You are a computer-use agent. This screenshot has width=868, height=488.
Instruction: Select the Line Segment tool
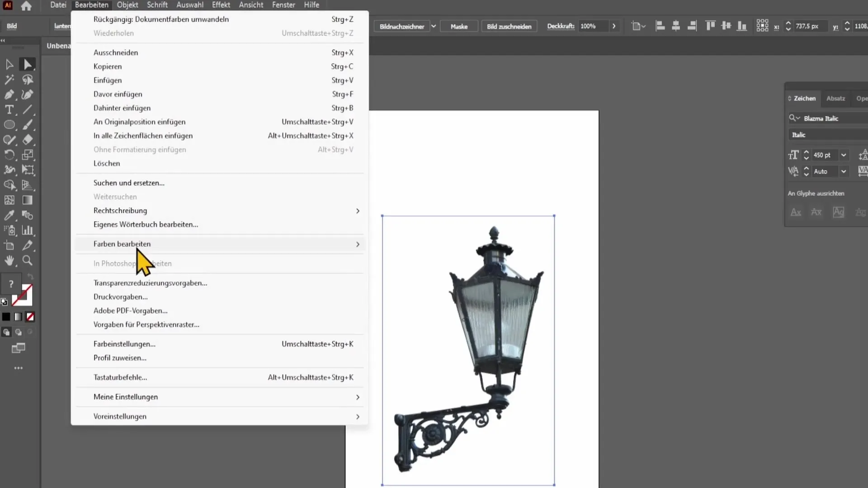(28, 110)
